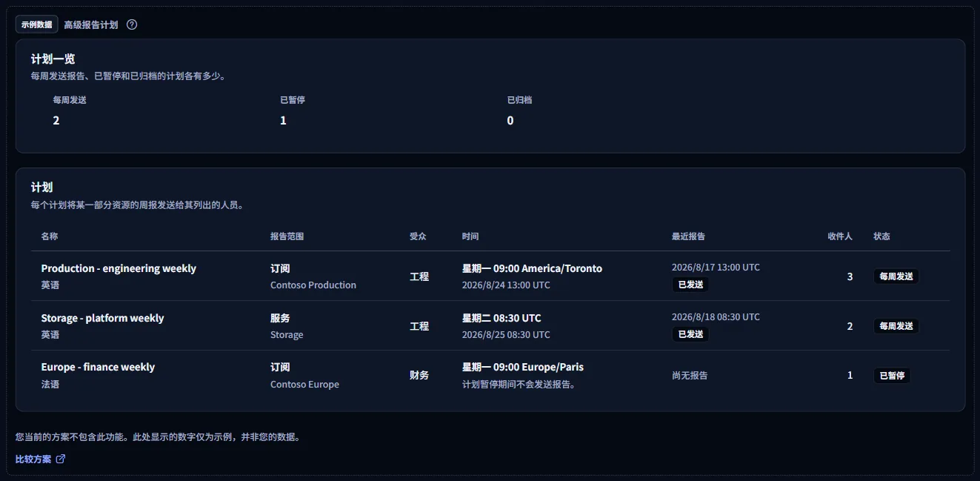Click the 已发送 badge for Storage row
Screen dimensions: 980x481
coord(690,334)
